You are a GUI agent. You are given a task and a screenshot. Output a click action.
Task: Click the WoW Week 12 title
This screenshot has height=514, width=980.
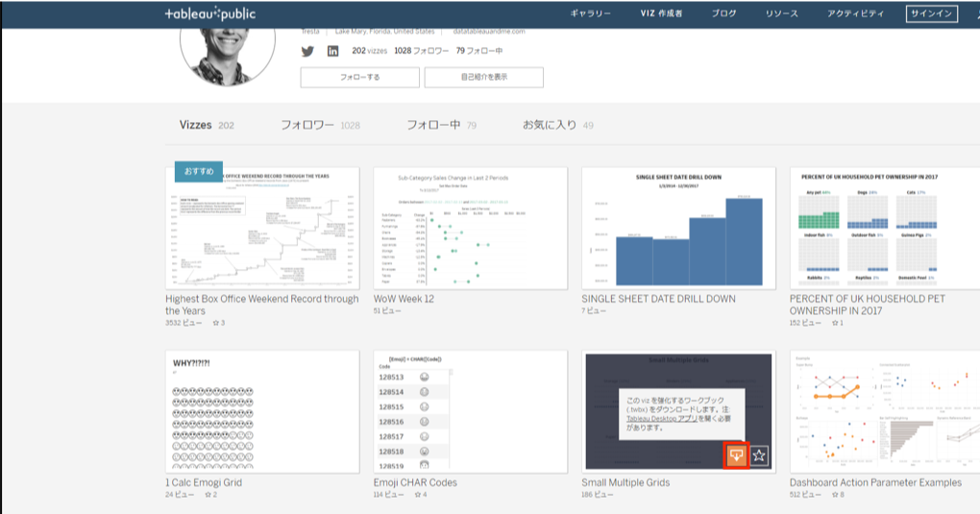tap(404, 299)
